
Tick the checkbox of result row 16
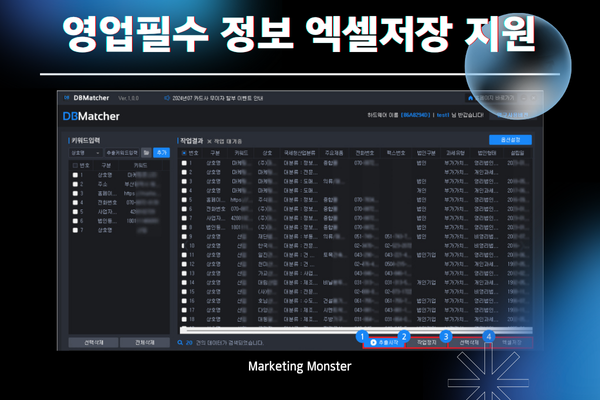point(184,301)
